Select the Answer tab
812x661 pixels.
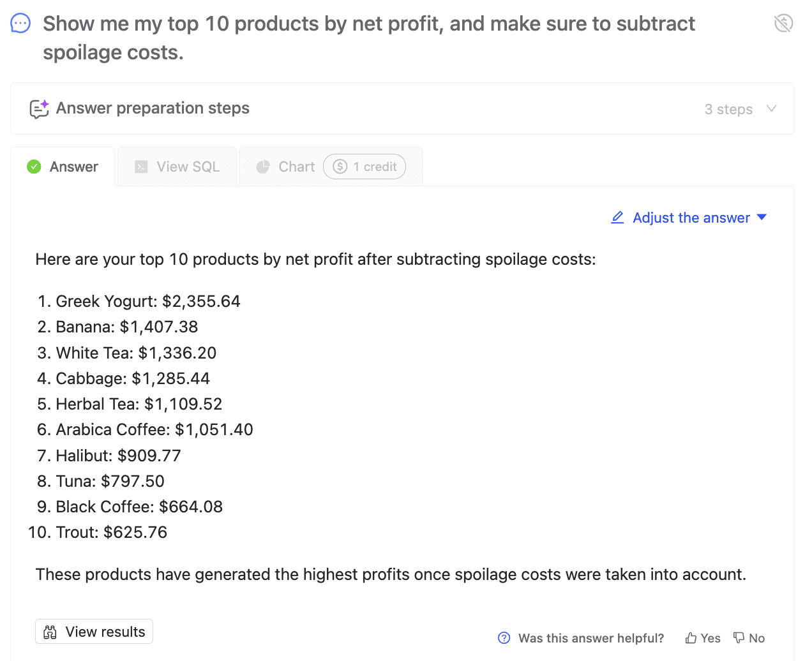click(x=63, y=167)
